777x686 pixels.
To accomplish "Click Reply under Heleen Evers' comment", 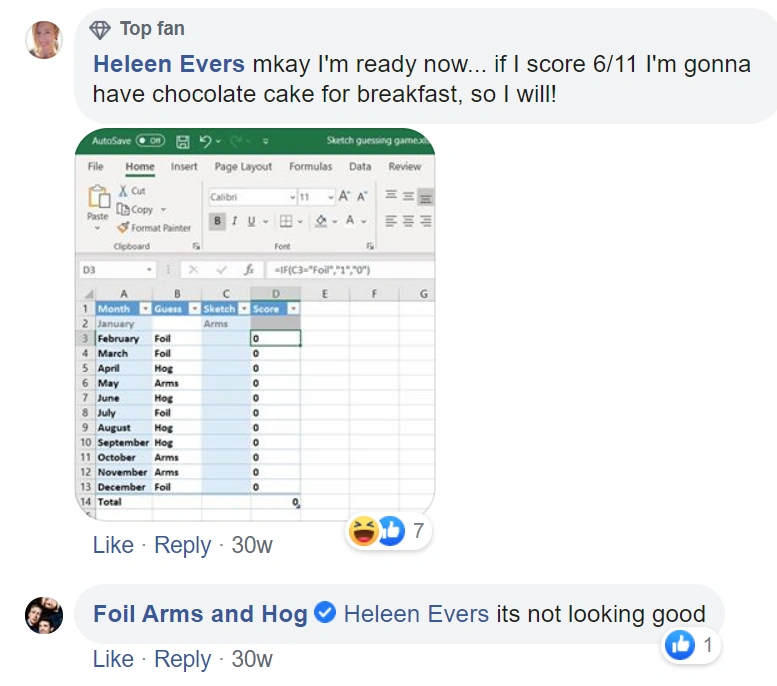I will (182, 545).
